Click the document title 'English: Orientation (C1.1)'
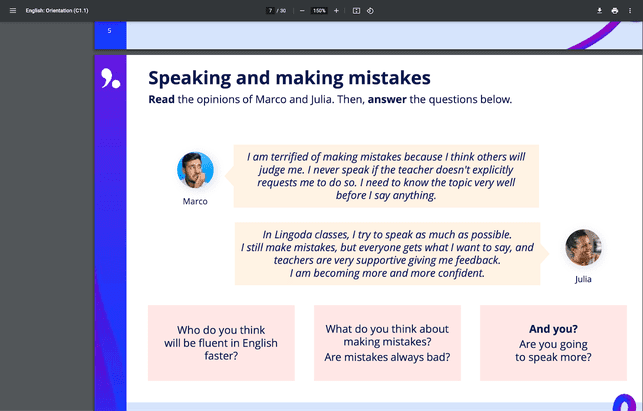Viewport: 643px width, 411px height. tap(59, 10)
